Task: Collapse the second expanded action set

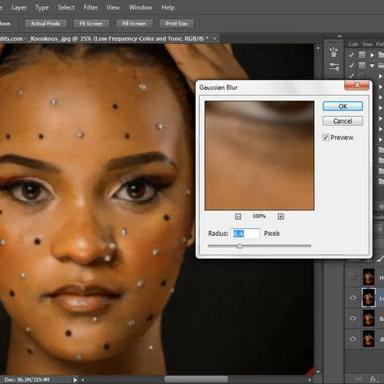Action: click(x=372, y=66)
